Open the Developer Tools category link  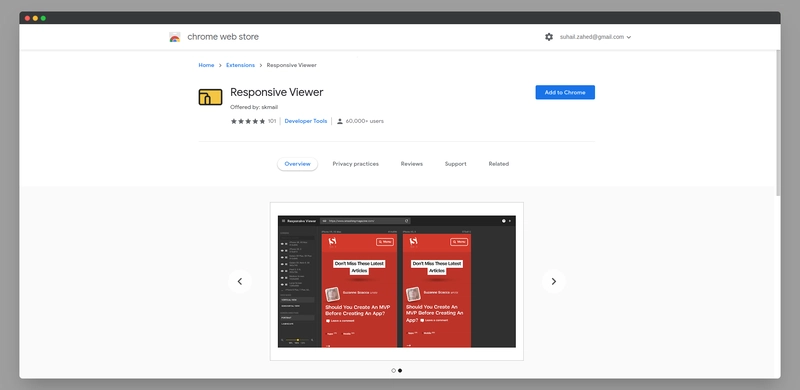coord(306,121)
